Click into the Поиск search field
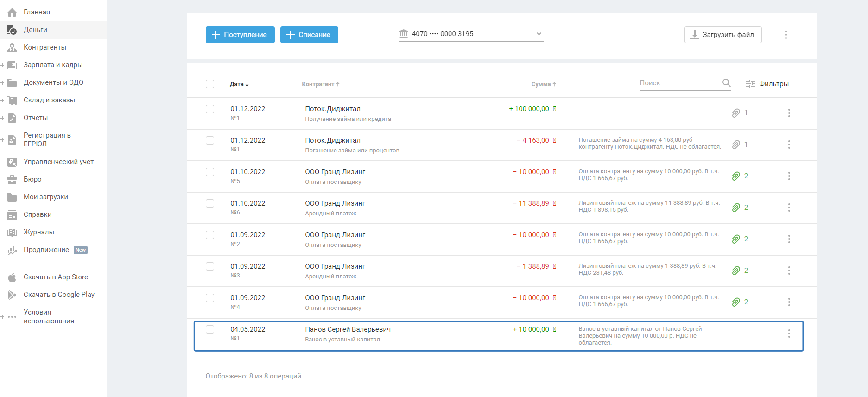 coord(678,83)
